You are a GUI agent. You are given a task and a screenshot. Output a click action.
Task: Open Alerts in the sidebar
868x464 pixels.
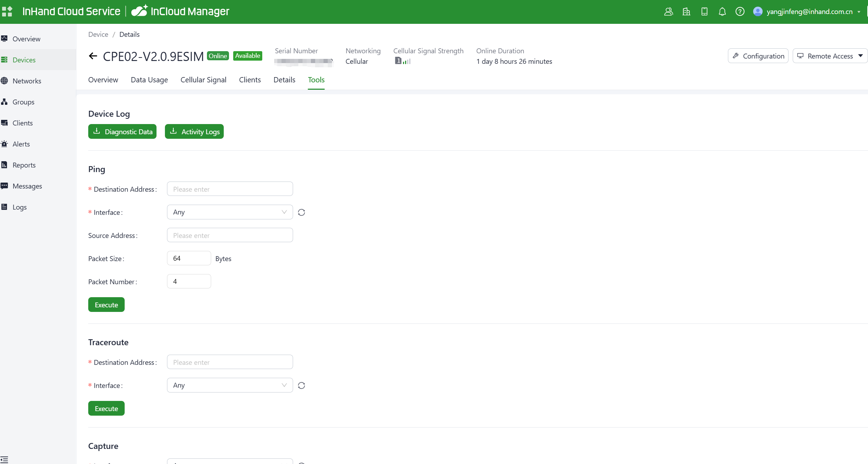coord(21,144)
